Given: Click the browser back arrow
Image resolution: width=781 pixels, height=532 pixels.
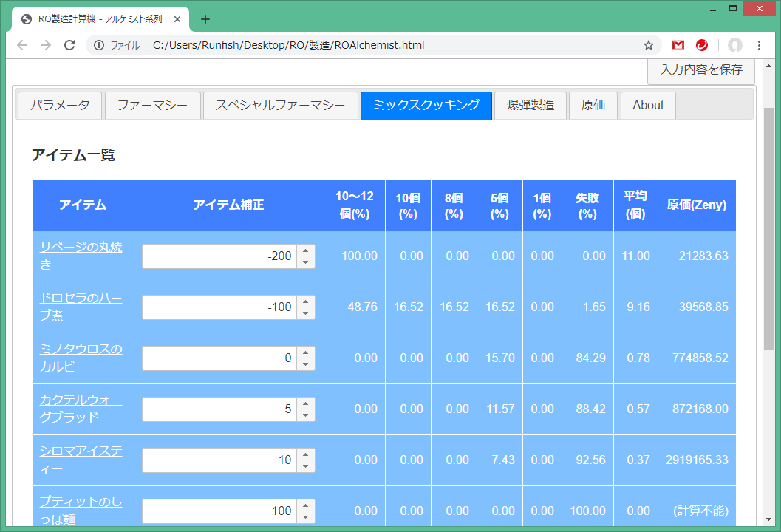Looking at the screenshot, I should [22, 45].
